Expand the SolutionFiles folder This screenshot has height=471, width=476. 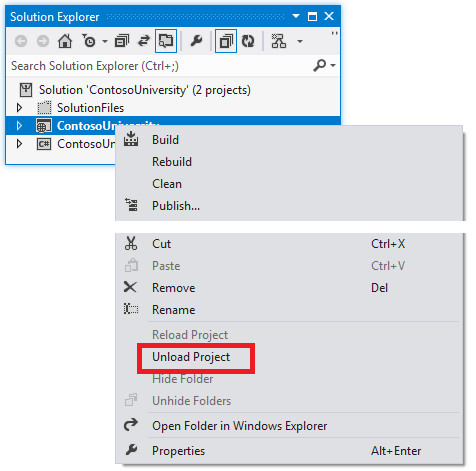click(x=19, y=108)
